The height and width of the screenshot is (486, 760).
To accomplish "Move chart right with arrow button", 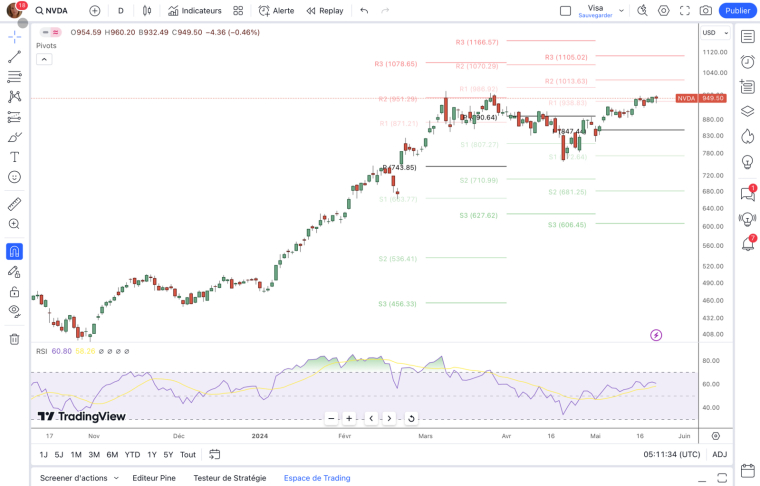I will (389, 419).
